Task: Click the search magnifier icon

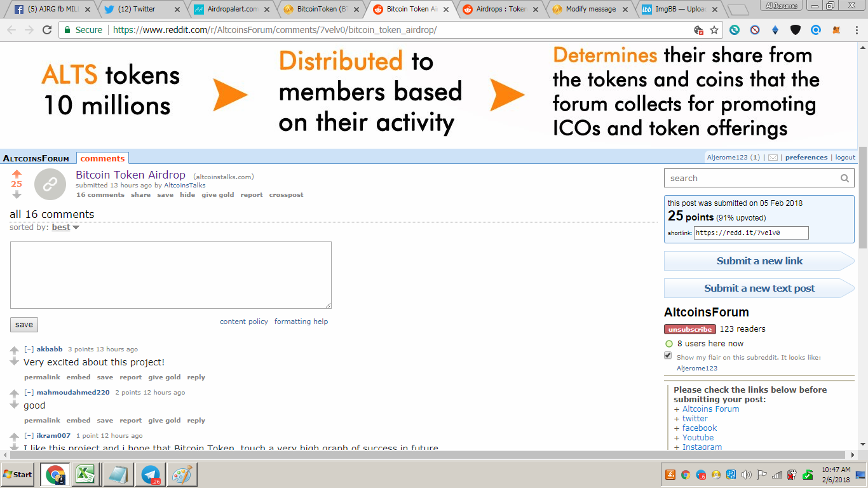Action: point(844,179)
